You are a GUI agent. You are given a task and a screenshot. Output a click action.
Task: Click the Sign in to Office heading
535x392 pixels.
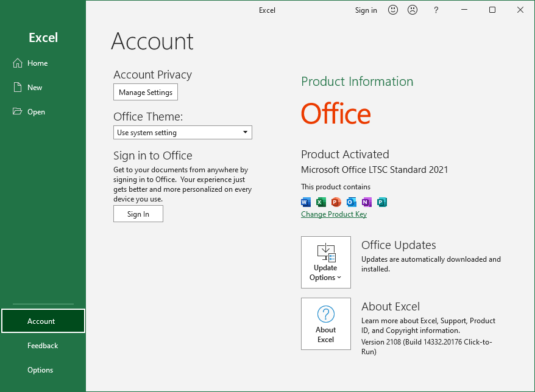point(152,156)
